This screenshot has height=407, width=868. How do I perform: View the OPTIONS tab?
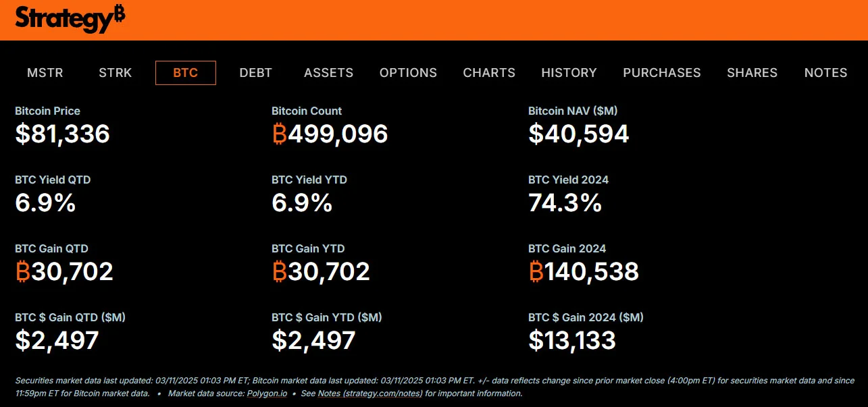408,73
